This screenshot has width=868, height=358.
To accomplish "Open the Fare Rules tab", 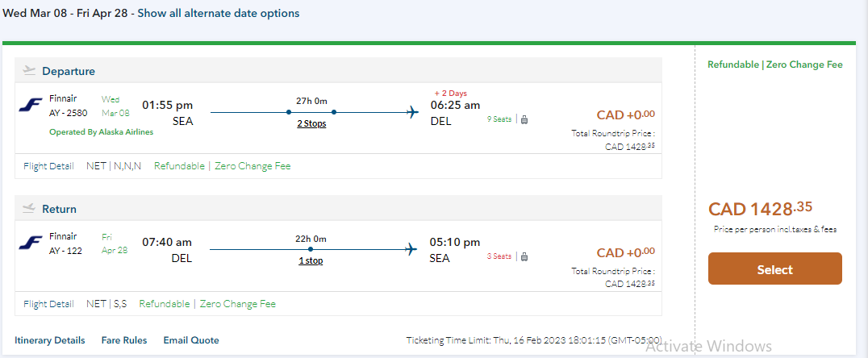I will [123, 340].
